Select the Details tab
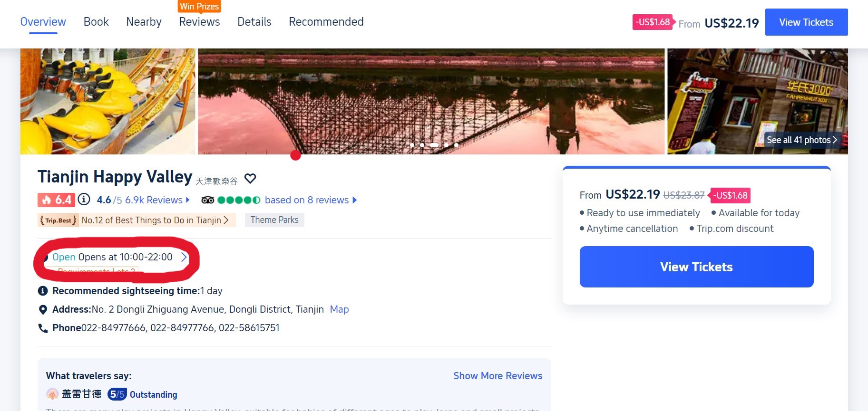 [x=254, y=22]
